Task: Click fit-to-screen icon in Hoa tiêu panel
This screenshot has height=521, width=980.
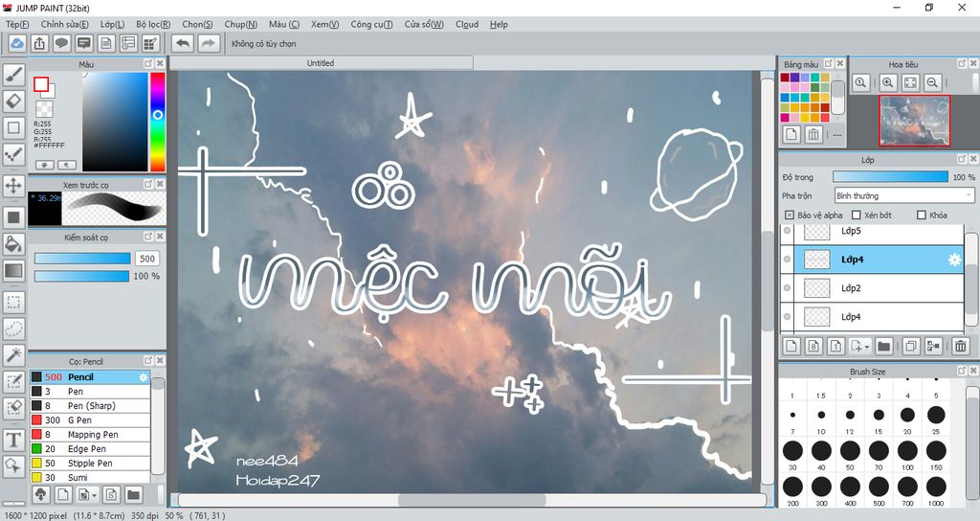Action: pos(911,82)
